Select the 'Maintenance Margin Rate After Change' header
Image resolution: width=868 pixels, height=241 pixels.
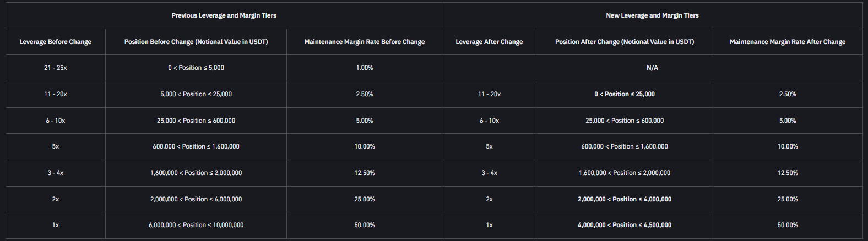pyautogui.click(x=787, y=42)
